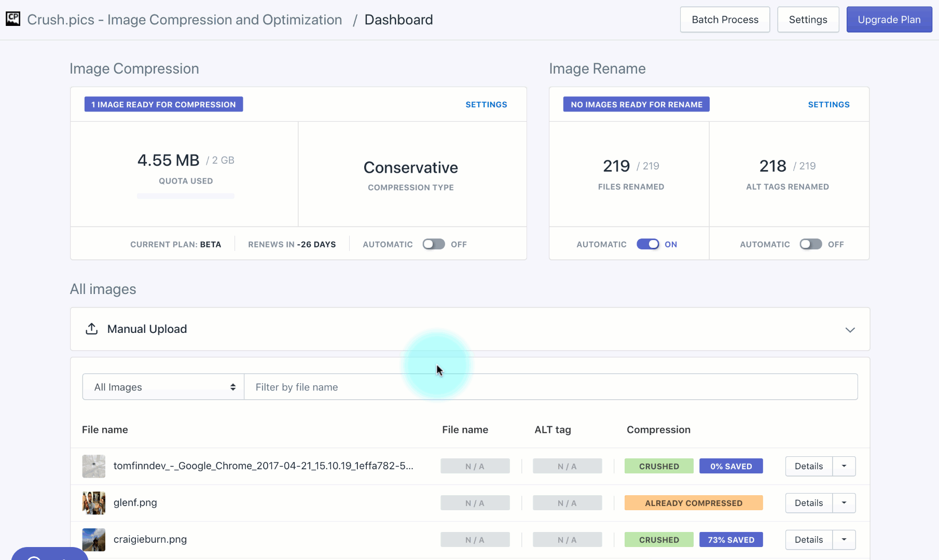The width and height of the screenshot is (939, 560).
Task: Click CRUSHED badge in tomfinndev row
Action: [659, 466]
